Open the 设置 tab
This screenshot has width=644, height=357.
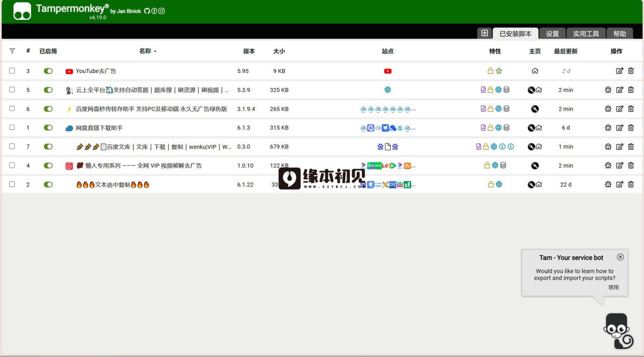[552, 33]
